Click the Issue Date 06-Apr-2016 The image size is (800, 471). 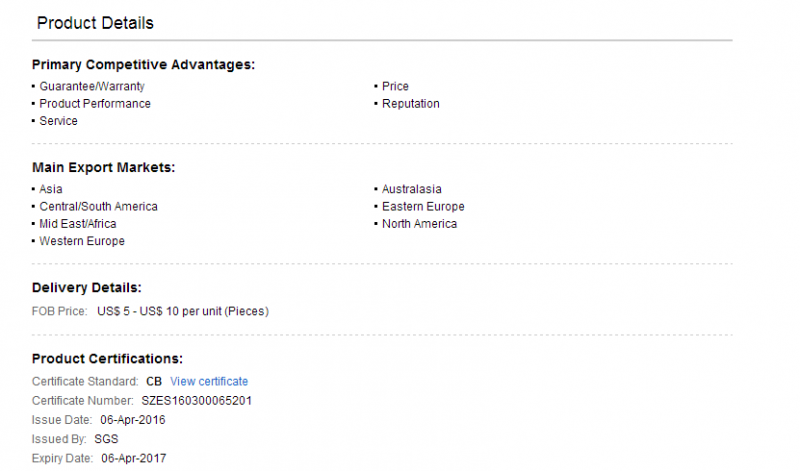coord(133,420)
